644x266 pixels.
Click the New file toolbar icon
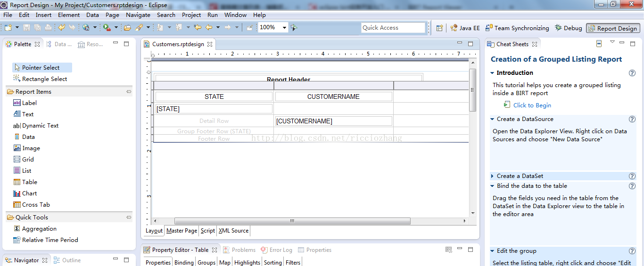8,28
